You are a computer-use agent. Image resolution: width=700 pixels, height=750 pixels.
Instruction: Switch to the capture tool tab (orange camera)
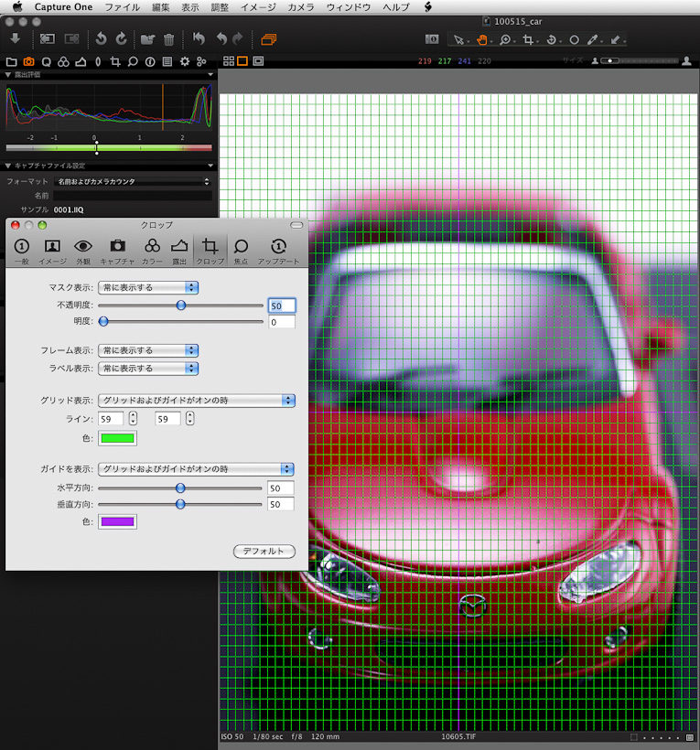point(28,61)
